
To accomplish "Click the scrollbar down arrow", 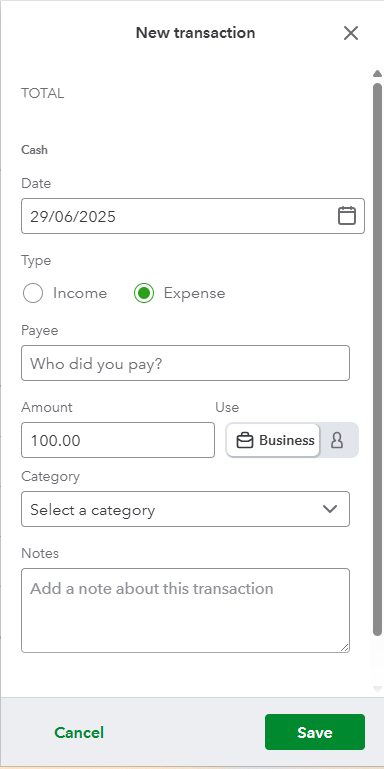I will [x=377, y=689].
